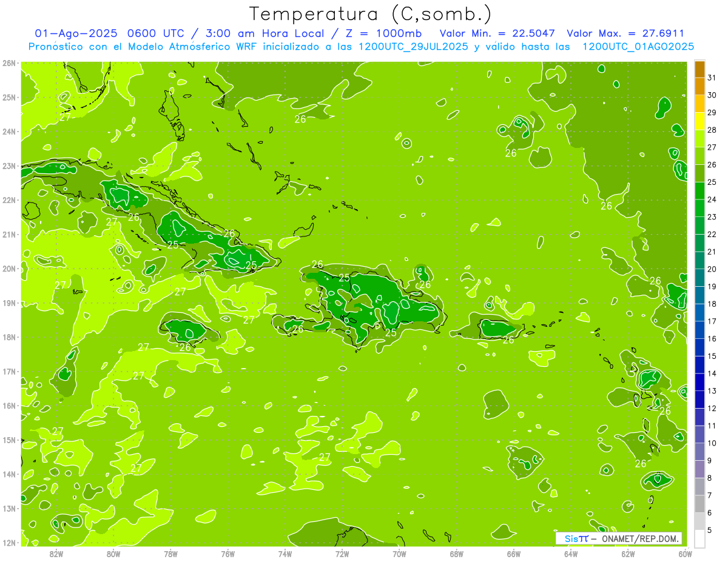The height and width of the screenshot is (562, 728).
Task: Click the '26N' latitude axis label
Action: coord(9,63)
